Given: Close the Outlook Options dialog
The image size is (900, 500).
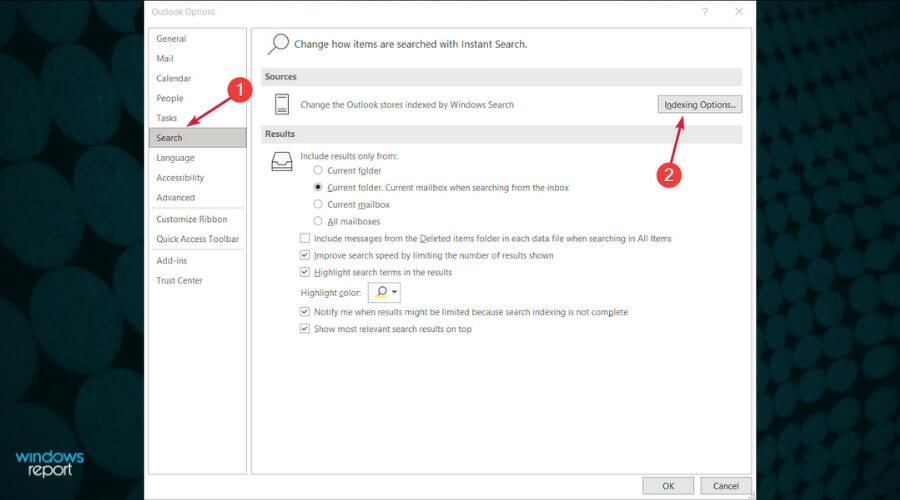Looking at the screenshot, I should coord(739,11).
